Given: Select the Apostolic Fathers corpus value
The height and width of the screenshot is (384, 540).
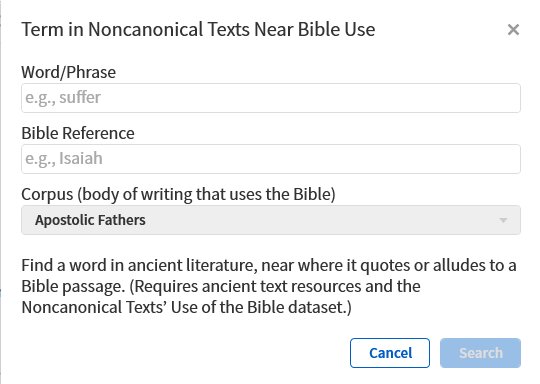Looking at the screenshot, I should click(90, 220).
